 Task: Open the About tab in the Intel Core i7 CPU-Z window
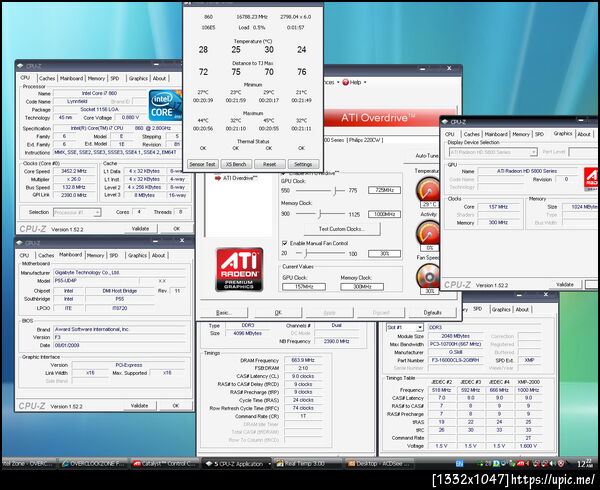(159, 78)
